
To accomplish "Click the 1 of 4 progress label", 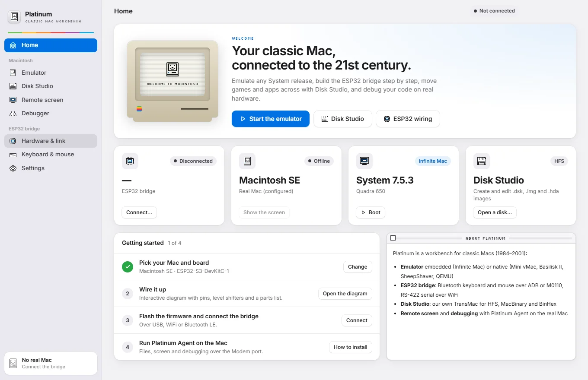I will [x=175, y=243].
